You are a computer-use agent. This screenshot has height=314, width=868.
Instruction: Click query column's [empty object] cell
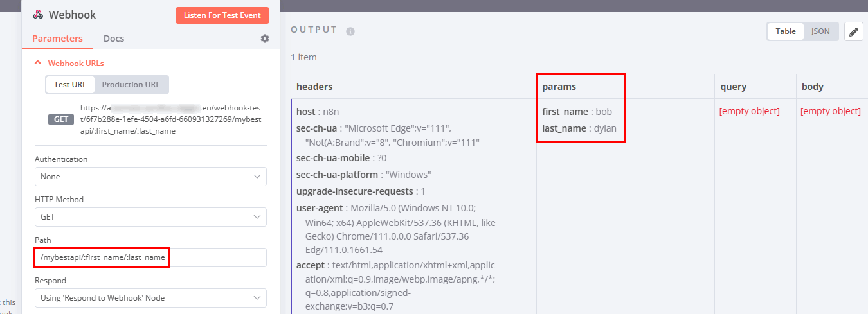[750, 111]
